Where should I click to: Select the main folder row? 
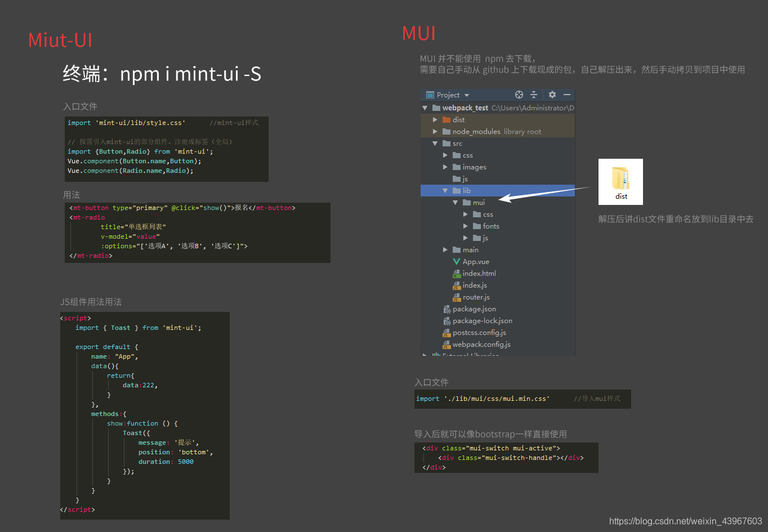click(x=498, y=249)
